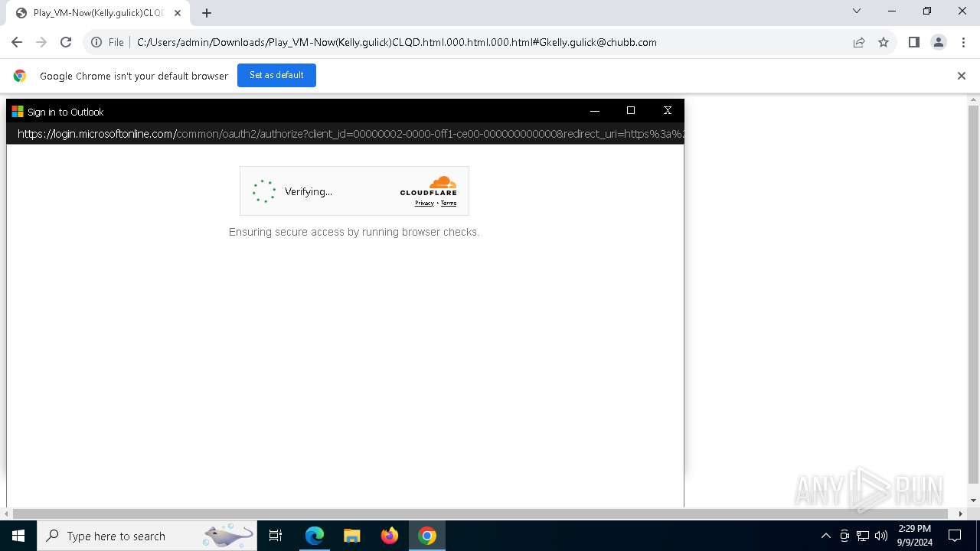Click the Cloudflare Privacy link
This screenshot has height=551, width=980.
[424, 203]
